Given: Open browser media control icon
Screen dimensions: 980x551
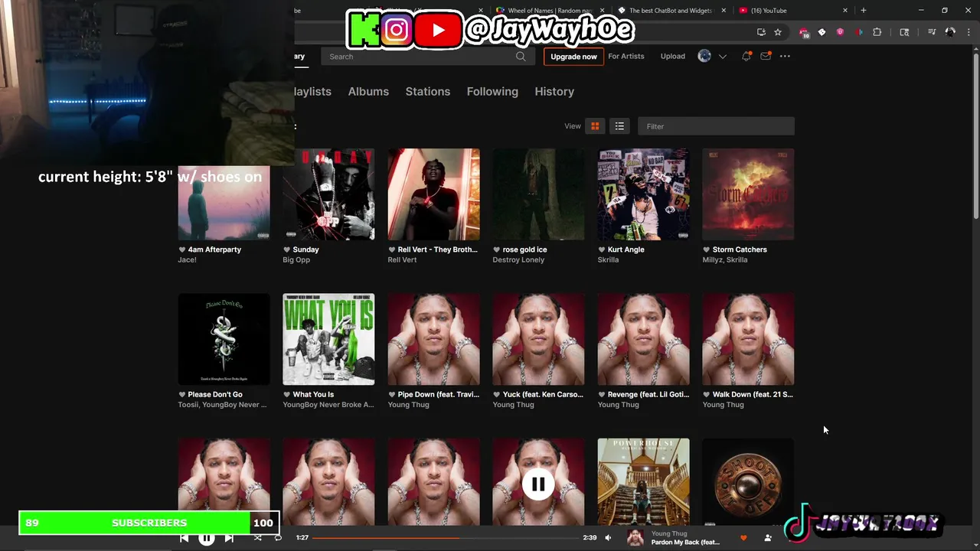Looking at the screenshot, I should pyautogui.click(x=932, y=32).
